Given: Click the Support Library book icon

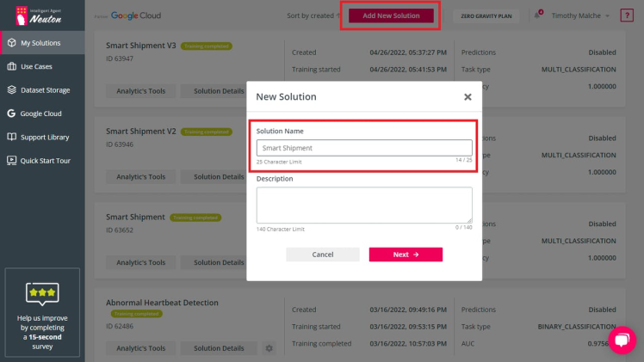Looking at the screenshot, I should tap(11, 137).
